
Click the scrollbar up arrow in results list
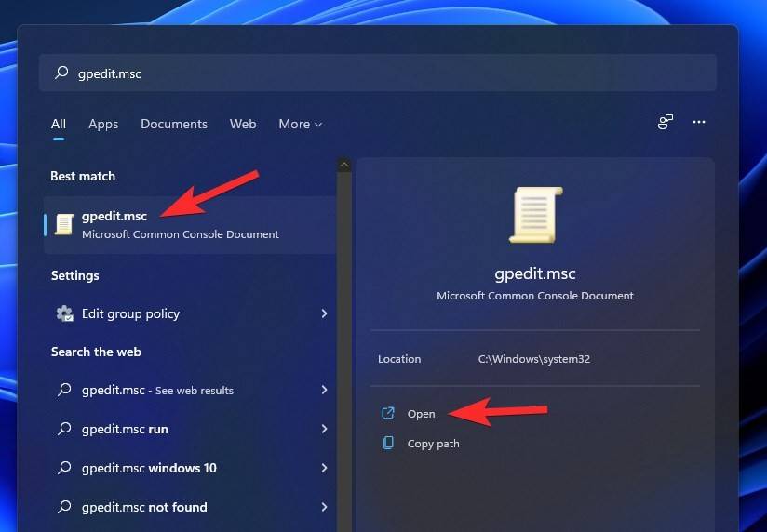click(344, 166)
